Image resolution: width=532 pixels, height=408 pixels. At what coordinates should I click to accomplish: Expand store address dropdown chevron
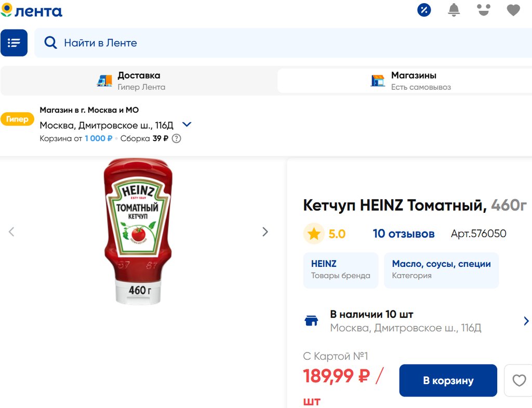[187, 125]
